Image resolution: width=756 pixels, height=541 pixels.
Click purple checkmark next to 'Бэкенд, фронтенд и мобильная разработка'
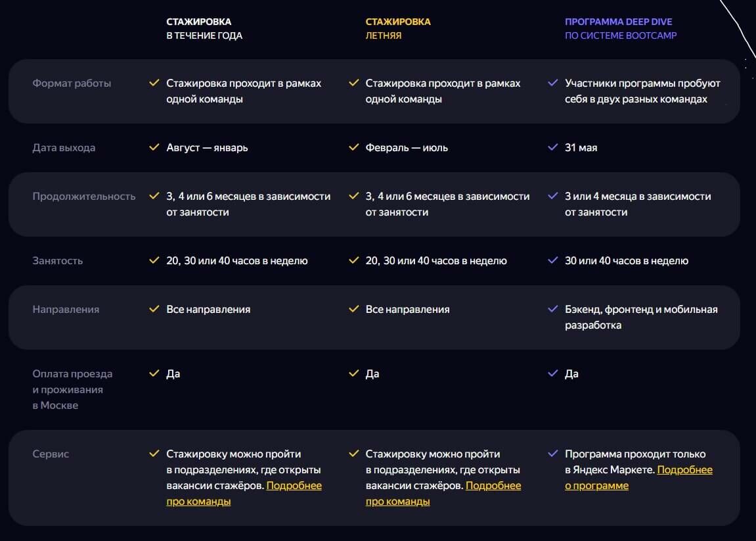pos(553,310)
